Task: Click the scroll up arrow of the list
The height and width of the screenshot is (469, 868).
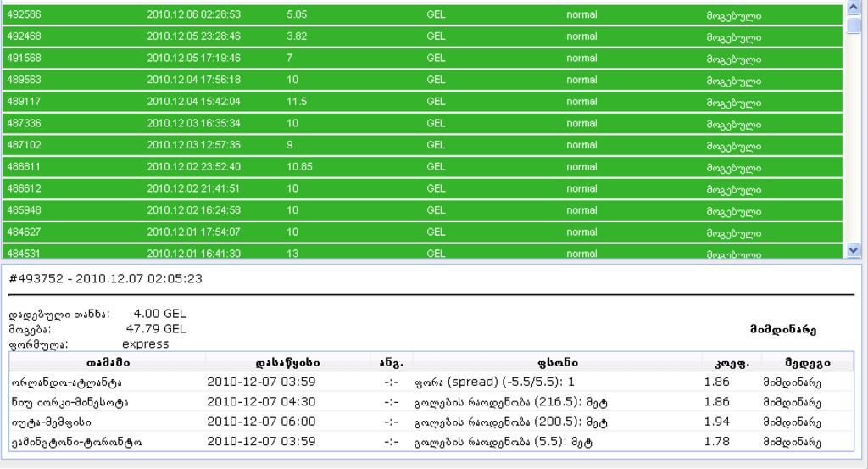Action: point(853,8)
